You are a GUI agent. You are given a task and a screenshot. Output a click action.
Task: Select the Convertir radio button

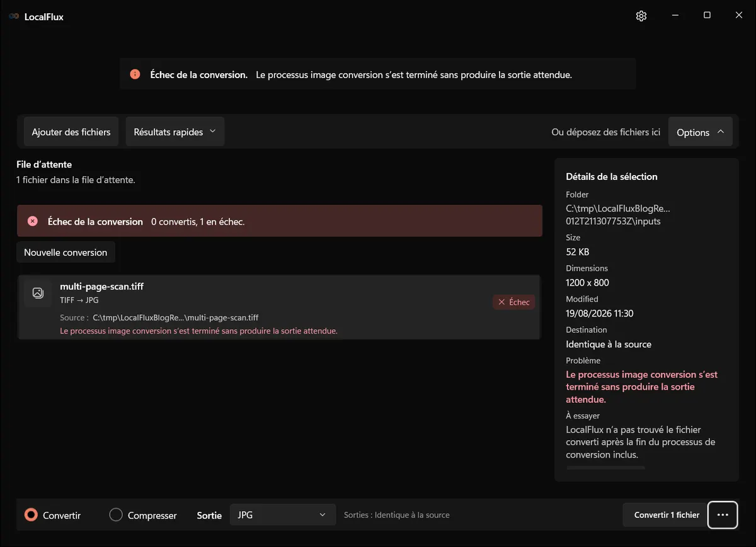pyautogui.click(x=31, y=515)
